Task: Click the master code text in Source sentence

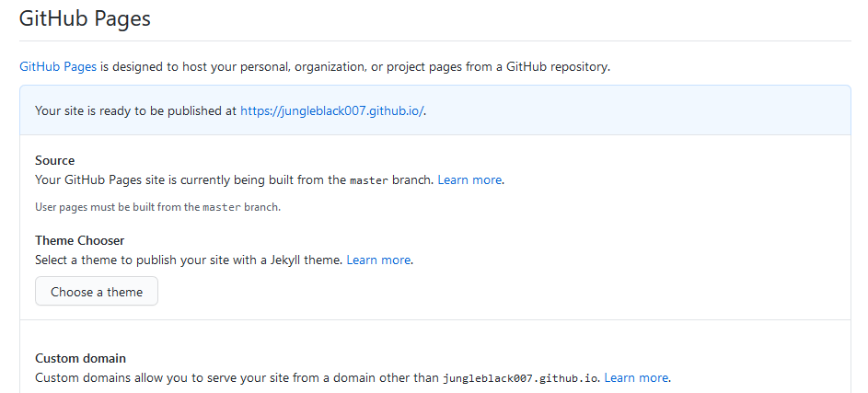Action: pyautogui.click(x=368, y=180)
